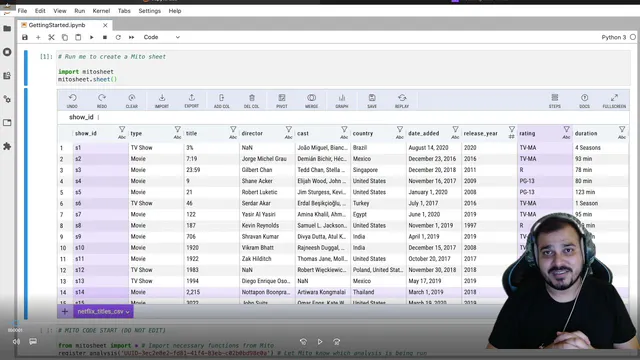This screenshot has width=640, height=360.
Task: Toggle the filter on the type column
Action: pos(178,129)
